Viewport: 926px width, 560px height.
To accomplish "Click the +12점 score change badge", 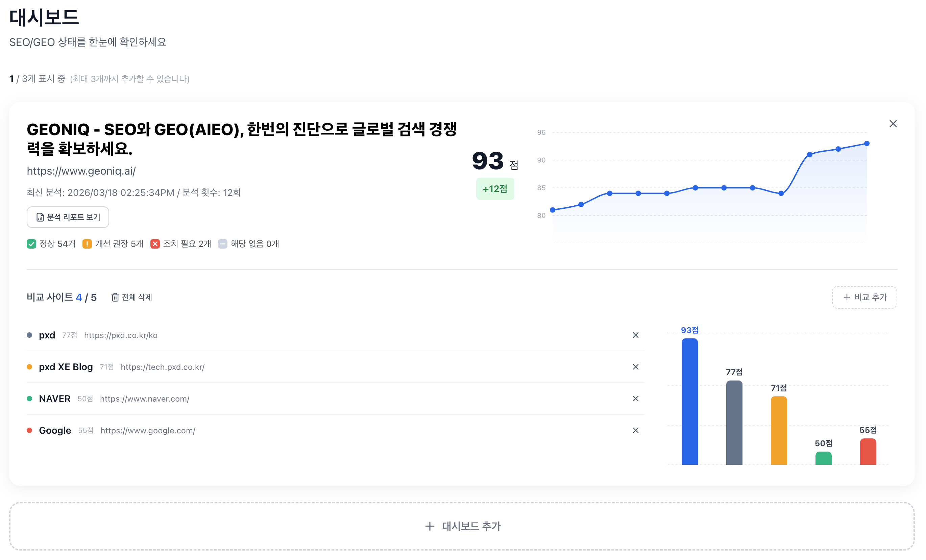I will click(x=494, y=189).
